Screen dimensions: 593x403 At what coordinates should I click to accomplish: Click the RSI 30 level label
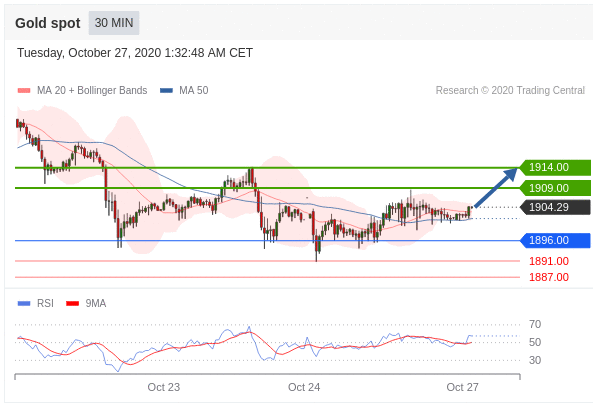point(535,360)
